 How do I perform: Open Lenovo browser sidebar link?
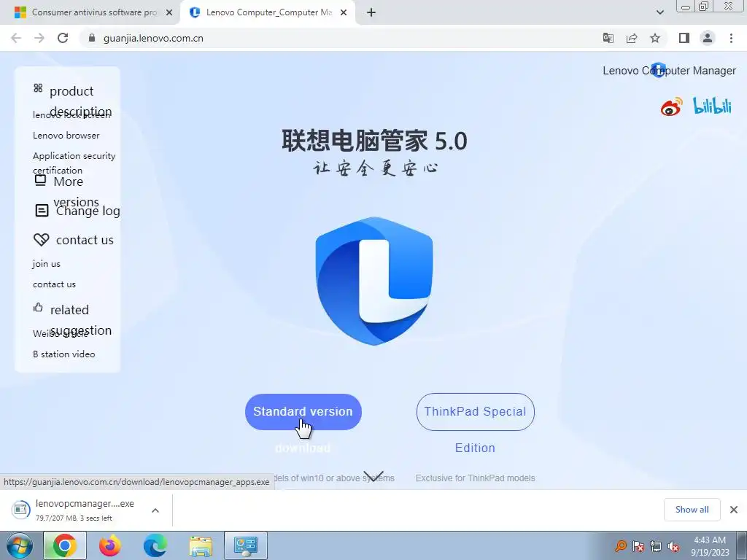click(66, 135)
